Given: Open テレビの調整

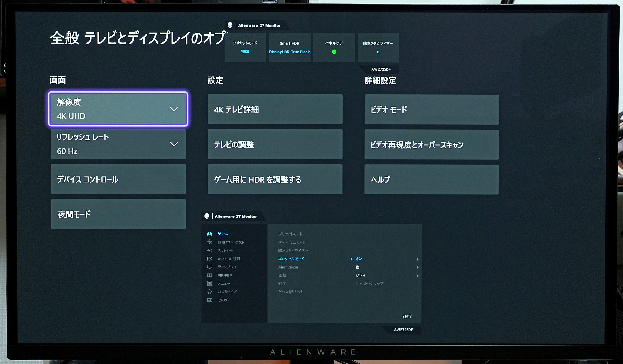Looking at the screenshot, I should [x=275, y=145].
